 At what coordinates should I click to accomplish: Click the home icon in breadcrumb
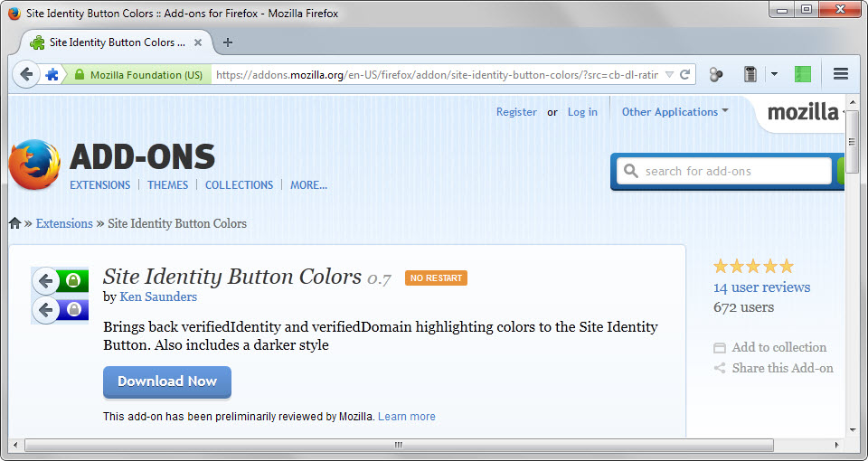pyautogui.click(x=15, y=223)
